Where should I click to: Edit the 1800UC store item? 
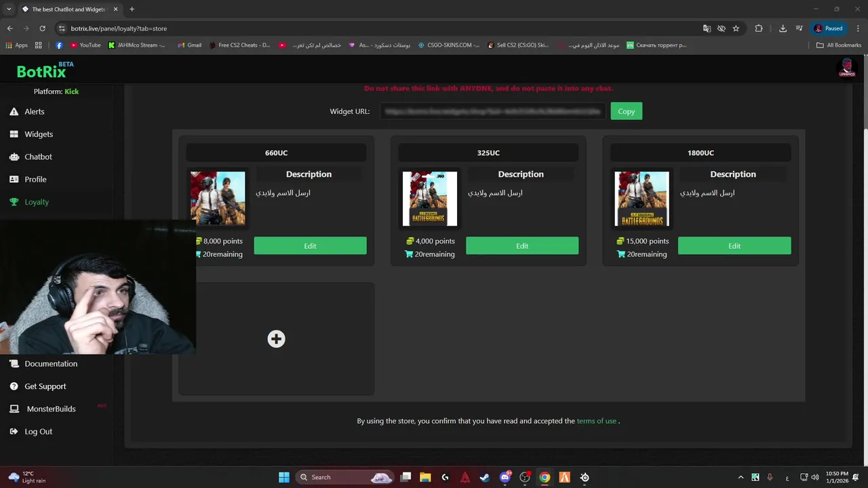click(734, 246)
